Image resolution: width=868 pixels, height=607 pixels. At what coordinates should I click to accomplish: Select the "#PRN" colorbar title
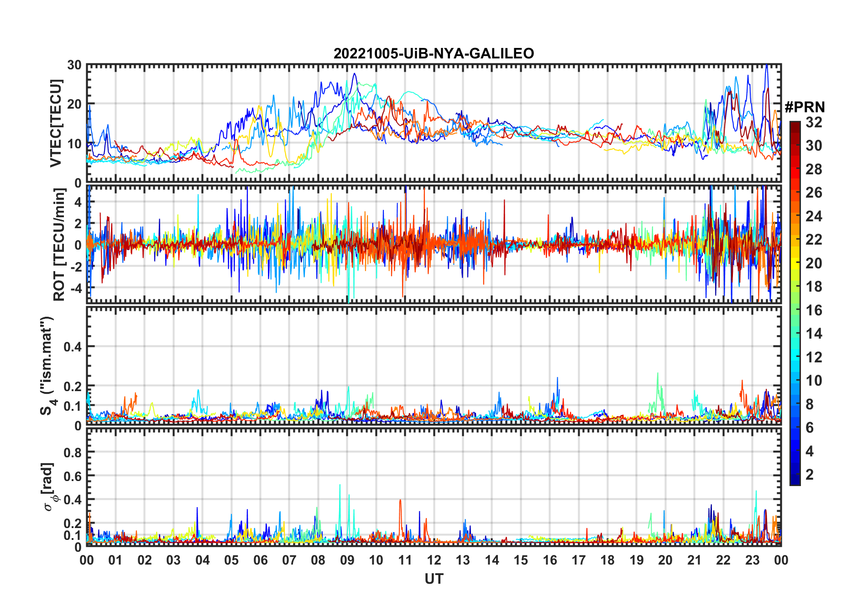(x=805, y=107)
